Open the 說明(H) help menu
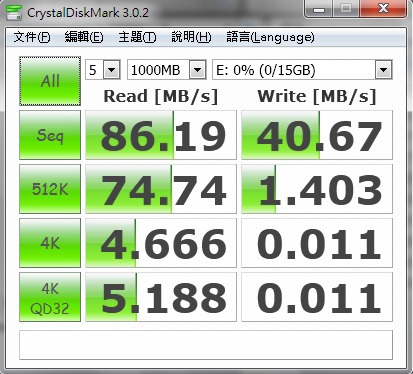Viewport: 413px width, 374px height. click(191, 37)
